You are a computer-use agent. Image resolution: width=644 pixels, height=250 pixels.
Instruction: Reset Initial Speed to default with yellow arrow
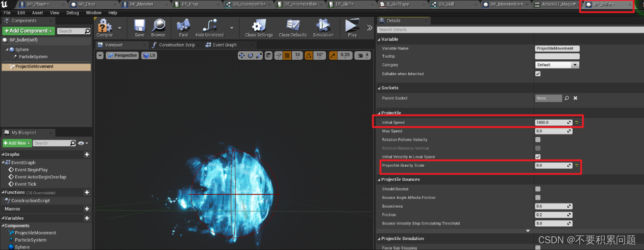click(x=577, y=122)
